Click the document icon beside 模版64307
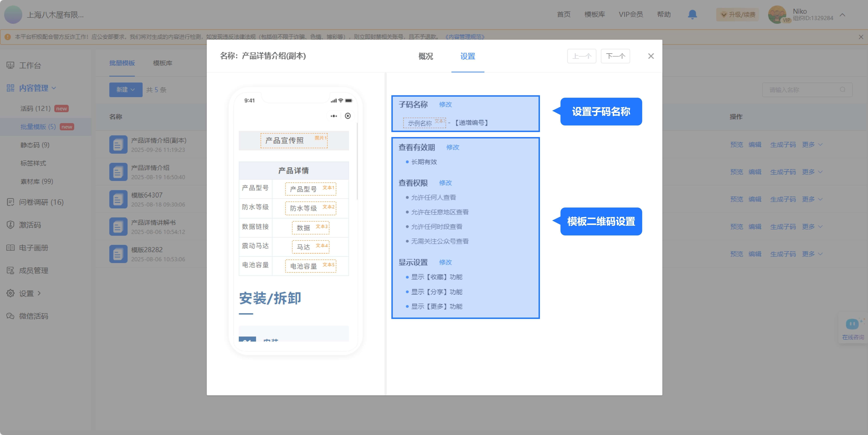This screenshot has width=868, height=435. pos(118,199)
